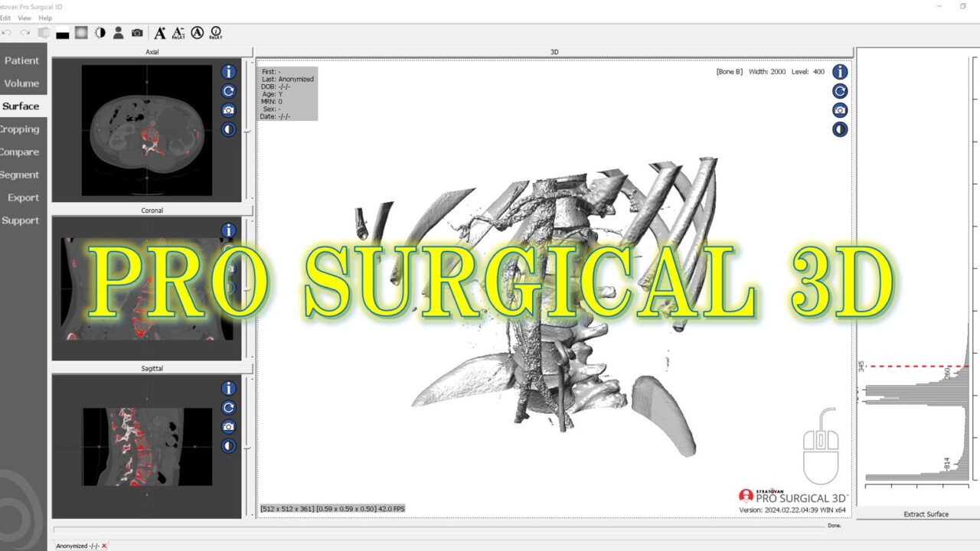The image size is (980, 551).
Task: Click the Axial panel header
Action: 152,52
